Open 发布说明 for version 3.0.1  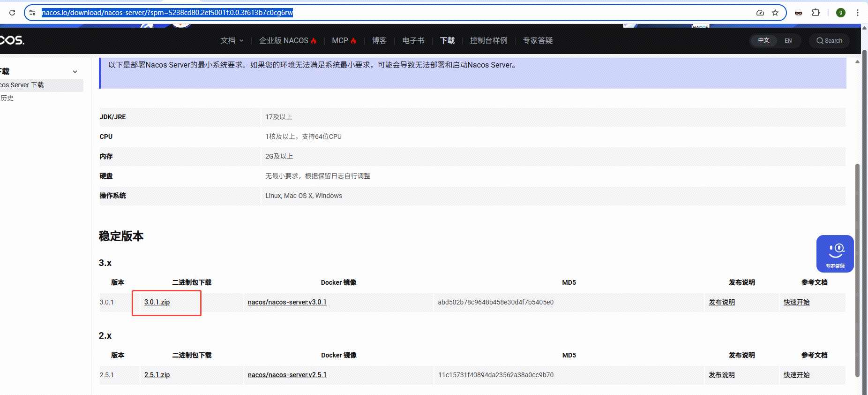tap(722, 302)
